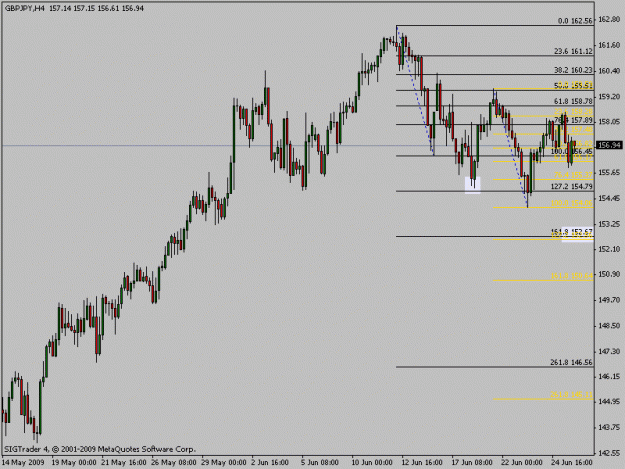Click the '2 Jun 16:00' time axis label
The image size is (625, 469).
coord(270,463)
